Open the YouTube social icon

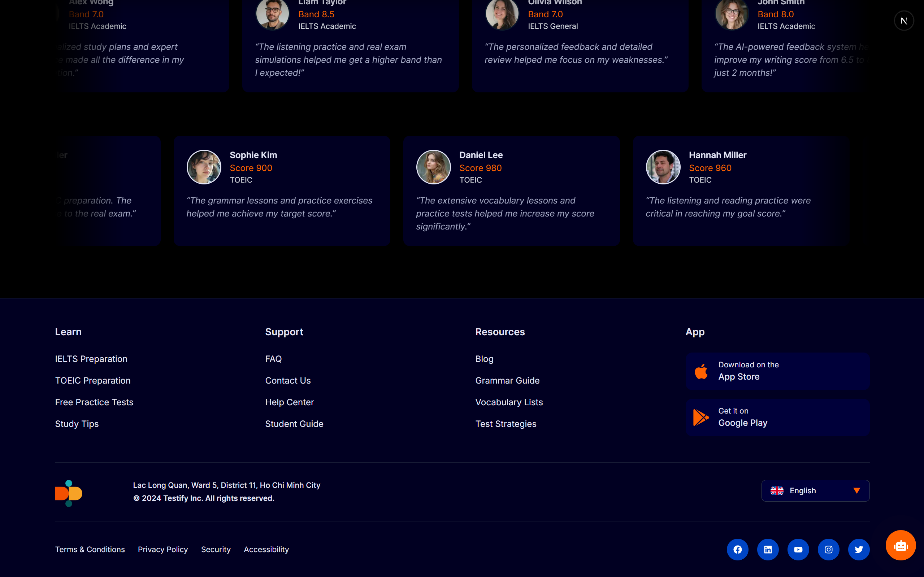point(798,550)
